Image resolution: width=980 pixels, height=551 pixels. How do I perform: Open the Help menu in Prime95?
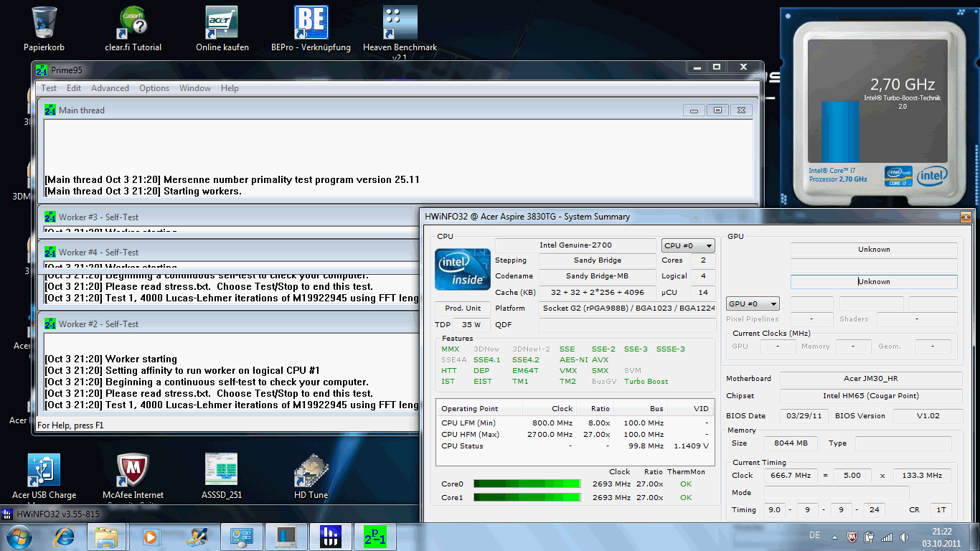click(x=230, y=88)
